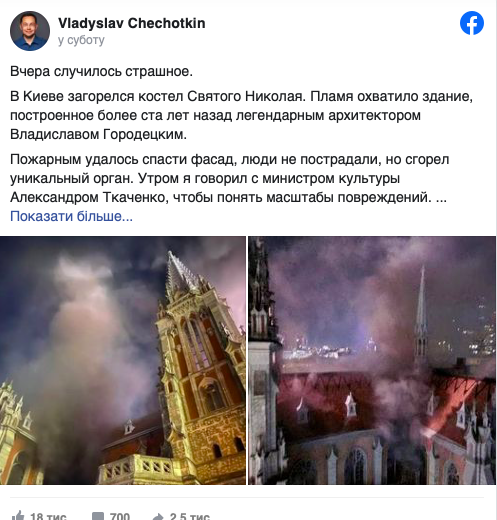Screen dimensions: 497x520
Task: Open the left photo of the church tower
Action: pos(123,360)
